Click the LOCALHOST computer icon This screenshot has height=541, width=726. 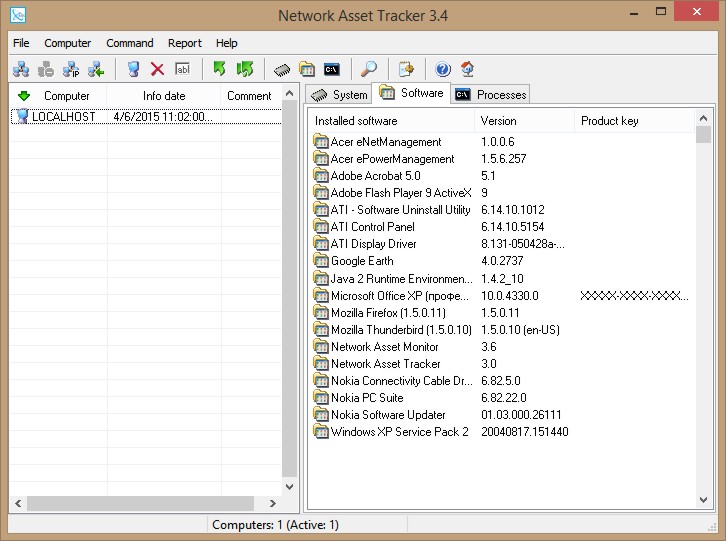(22, 116)
